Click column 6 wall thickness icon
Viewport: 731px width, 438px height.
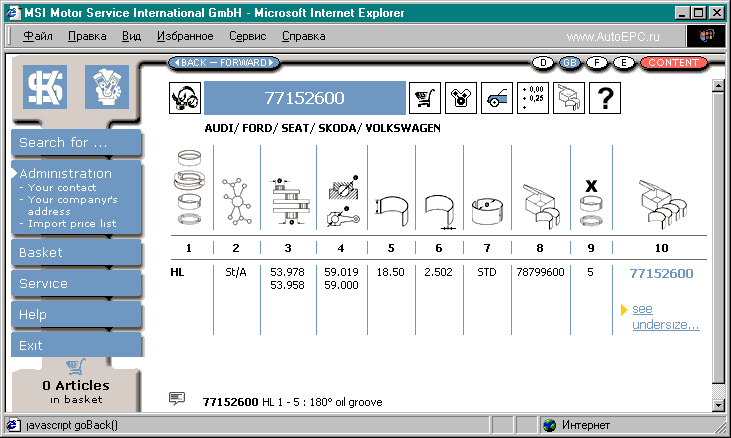[x=440, y=212]
